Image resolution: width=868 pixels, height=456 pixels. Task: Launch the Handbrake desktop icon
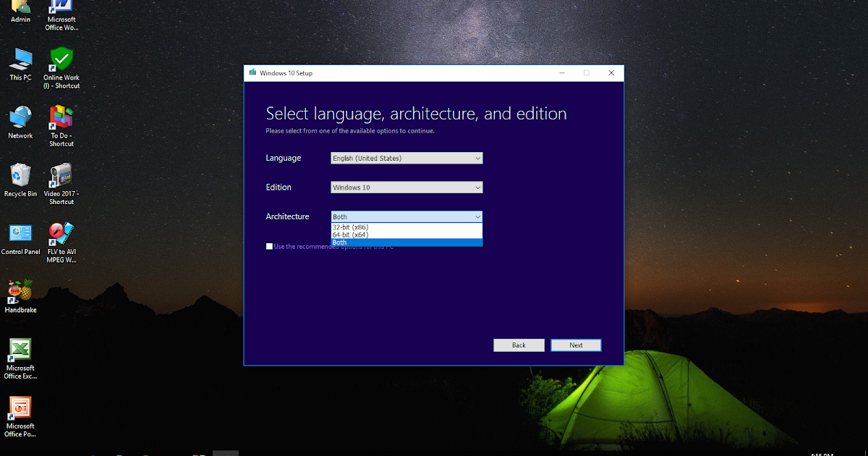click(x=21, y=295)
